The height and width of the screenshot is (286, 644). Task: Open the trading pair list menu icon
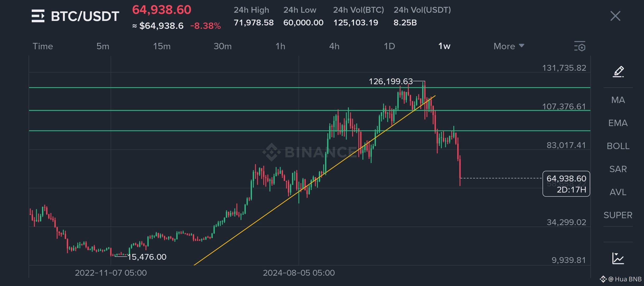click(x=38, y=16)
